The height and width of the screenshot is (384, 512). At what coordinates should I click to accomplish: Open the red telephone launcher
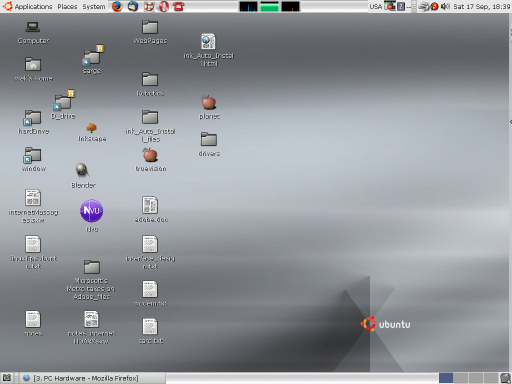[x=179, y=6]
